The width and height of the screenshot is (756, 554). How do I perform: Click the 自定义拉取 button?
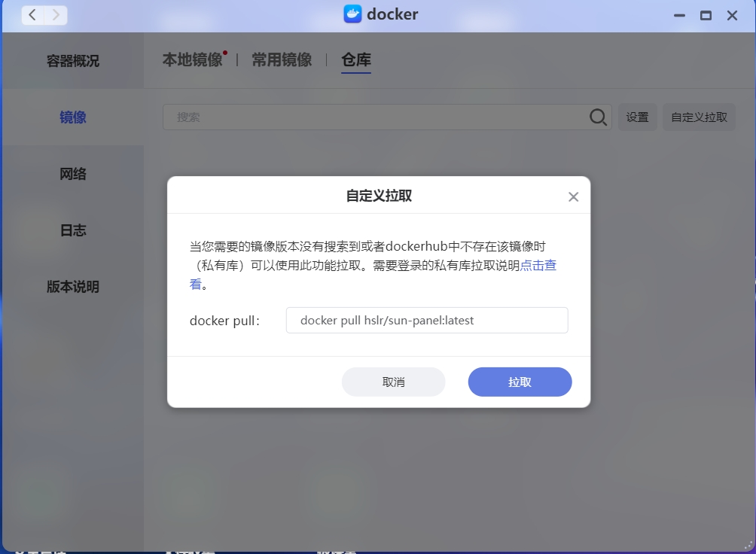pos(699,117)
